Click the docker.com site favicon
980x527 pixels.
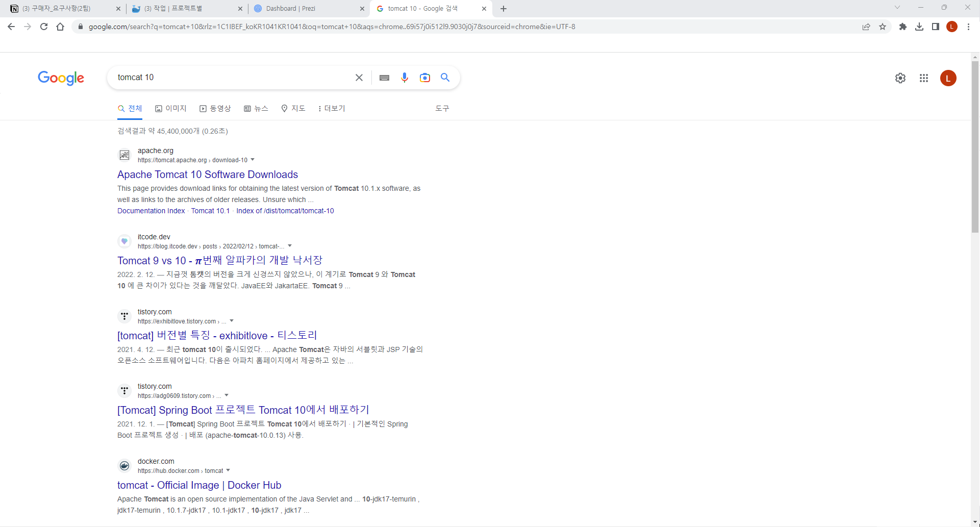pyautogui.click(x=124, y=466)
